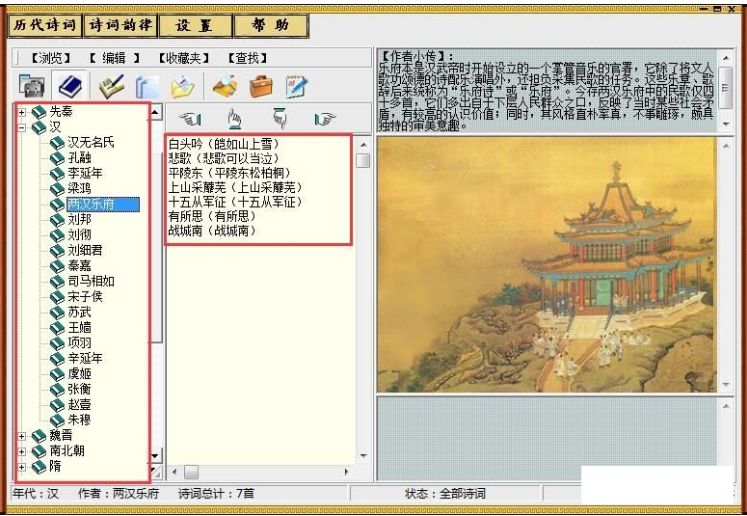Open the 历代诗词 main tab
Screen dimensions: 747x516
pyautogui.click(x=45, y=25)
